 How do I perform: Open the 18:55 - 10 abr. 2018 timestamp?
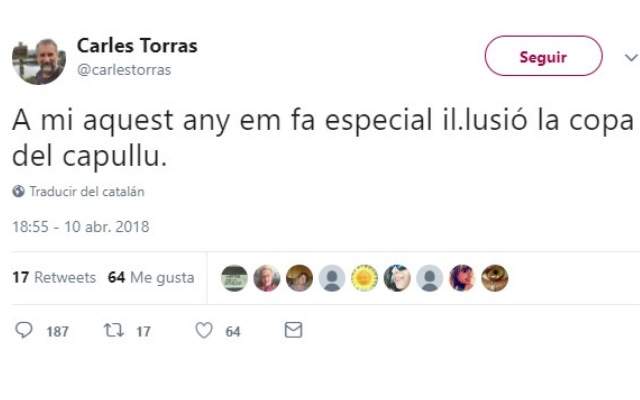(x=81, y=227)
